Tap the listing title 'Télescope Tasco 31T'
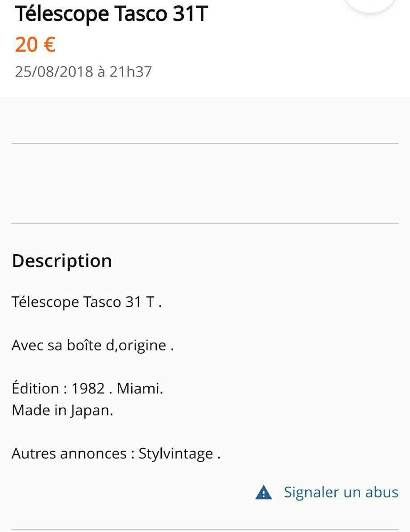This screenshot has height=532, width=410. pos(112,15)
